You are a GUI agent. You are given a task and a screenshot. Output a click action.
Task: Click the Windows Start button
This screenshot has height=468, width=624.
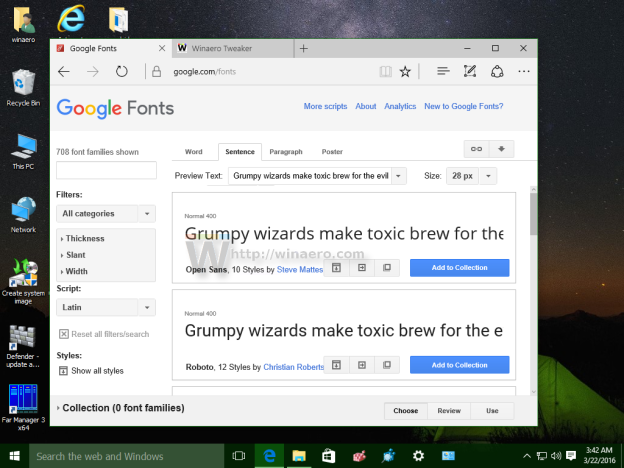pyautogui.click(x=14, y=456)
